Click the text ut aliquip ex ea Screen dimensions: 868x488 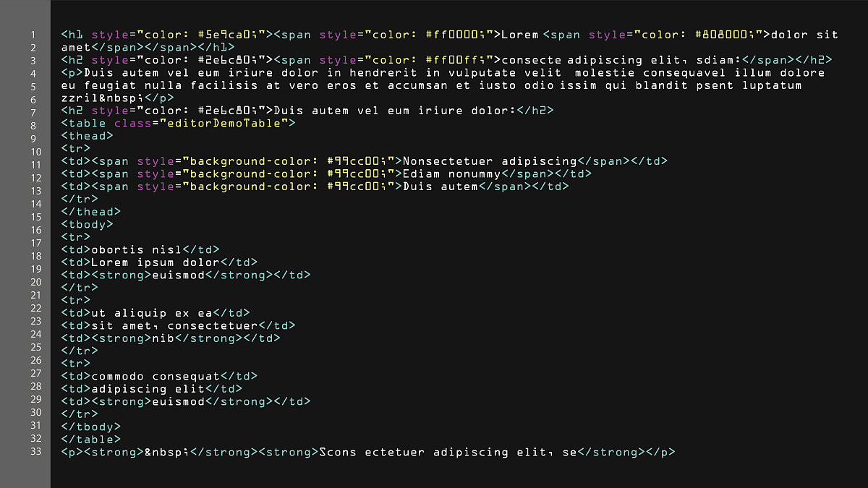click(151, 312)
